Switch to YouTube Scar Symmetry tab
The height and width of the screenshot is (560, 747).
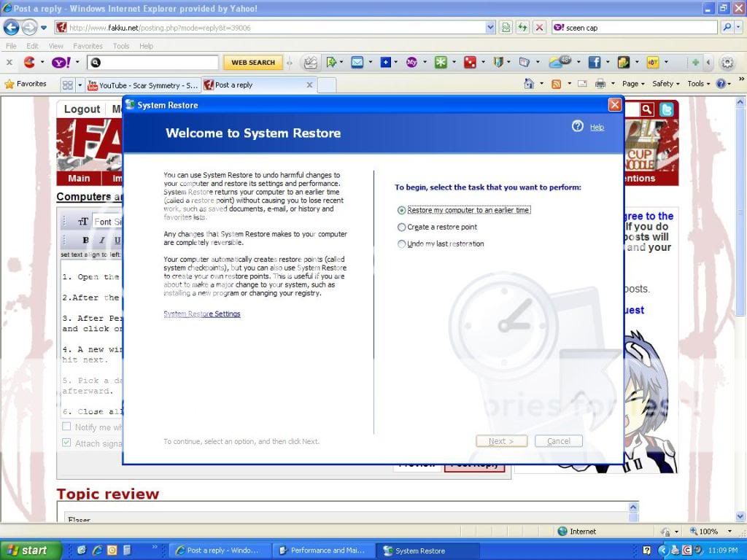click(142, 85)
